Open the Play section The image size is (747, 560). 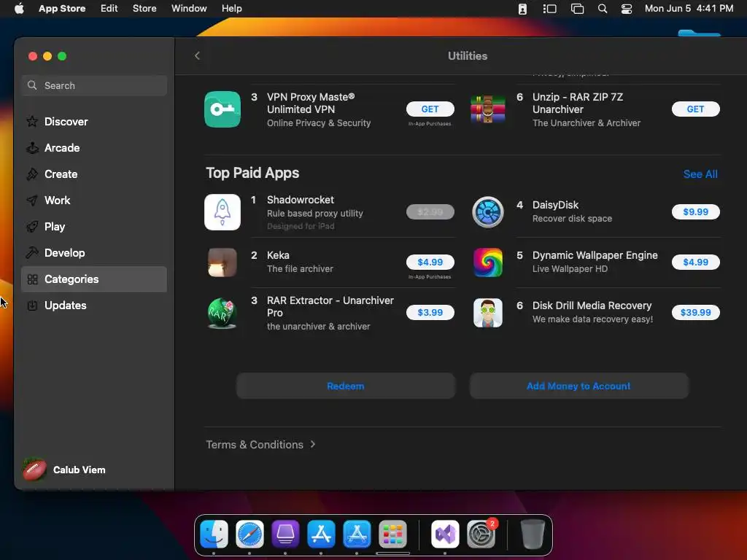pyautogui.click(x=94, y=227)
